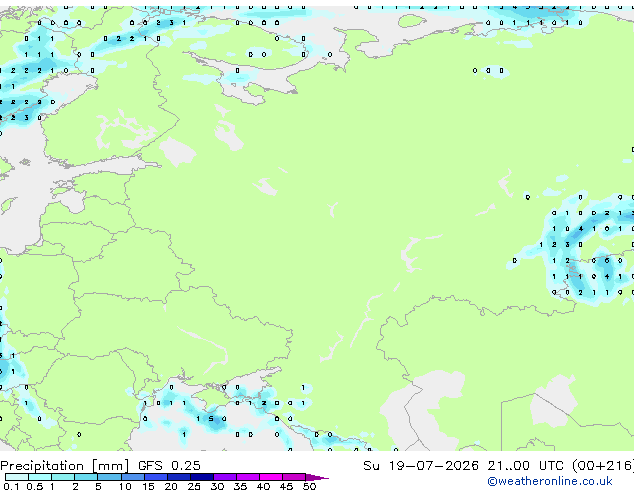This screenshot has height=490, width=634.
Task: Click the 20–25 mm legend color swatch
Action: [178, 477]
